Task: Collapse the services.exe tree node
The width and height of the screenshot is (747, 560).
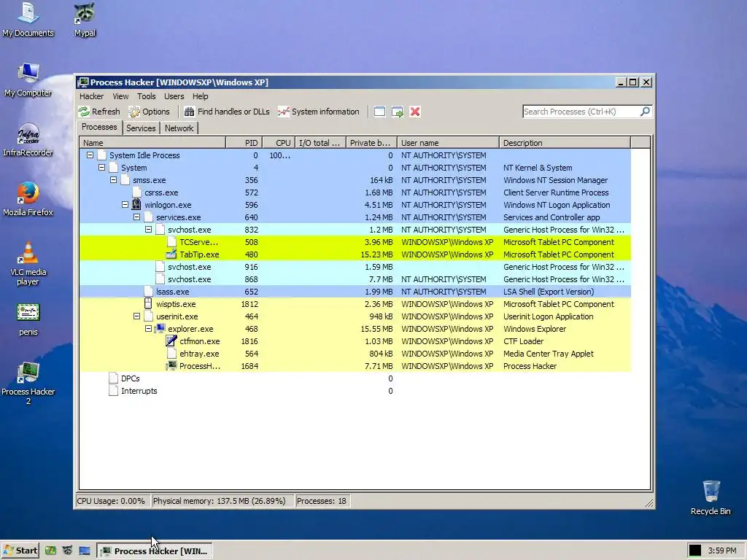Action: click(136, 217)
